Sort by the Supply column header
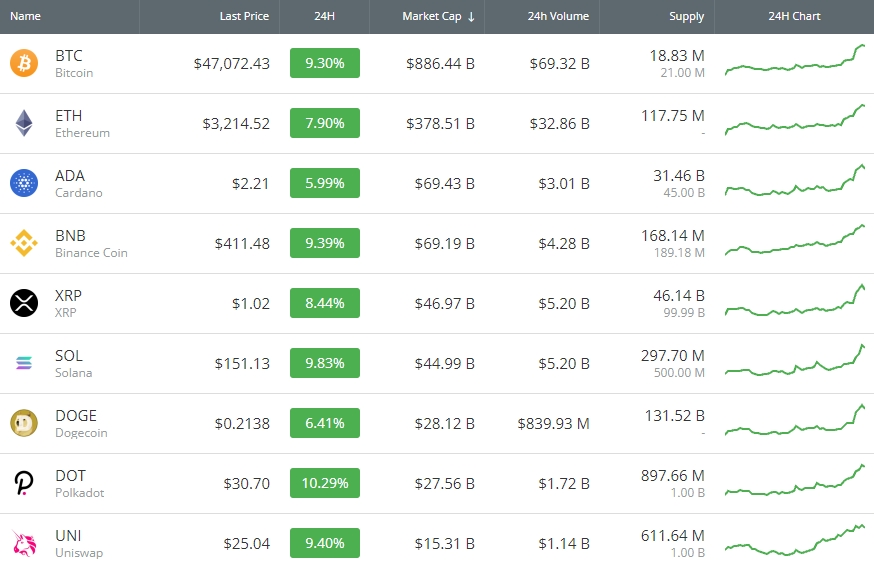The height and width of the screenshot is (569, 874). pyautogui.click(x=686, y=17)
